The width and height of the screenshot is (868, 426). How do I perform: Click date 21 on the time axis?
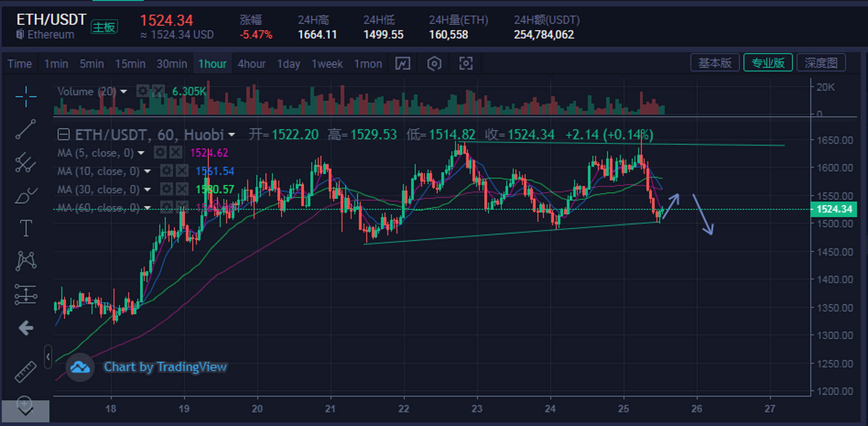pyautogui.click(x=330, y=409)
